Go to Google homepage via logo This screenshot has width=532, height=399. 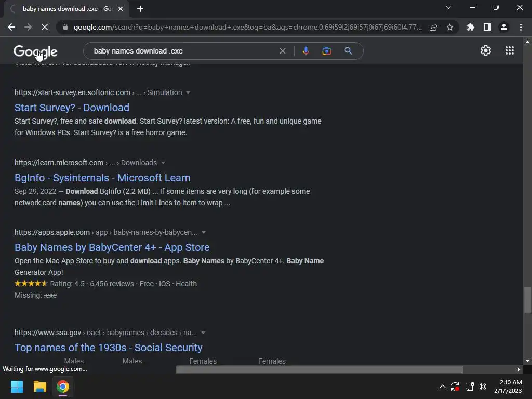coord(35,51)
